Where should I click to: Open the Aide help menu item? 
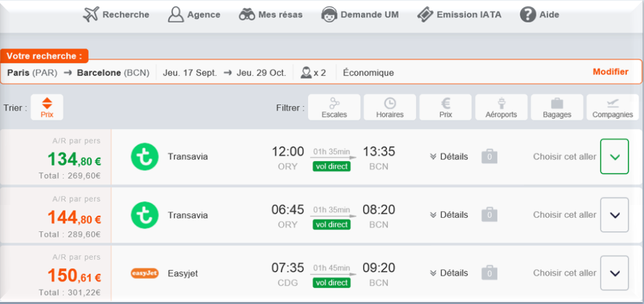pos(540,15)
